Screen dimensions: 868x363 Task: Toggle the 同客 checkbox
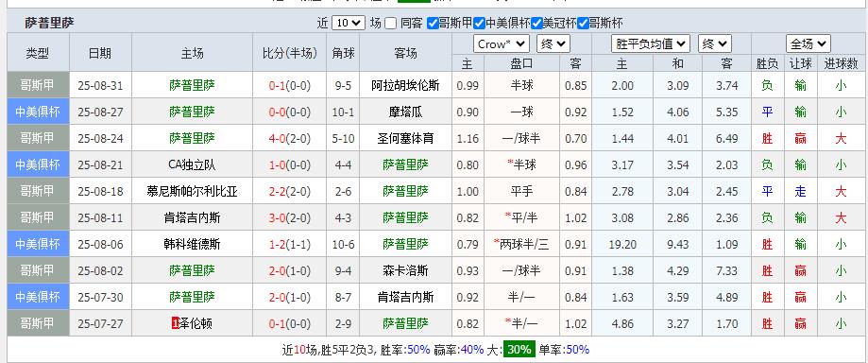391,24
